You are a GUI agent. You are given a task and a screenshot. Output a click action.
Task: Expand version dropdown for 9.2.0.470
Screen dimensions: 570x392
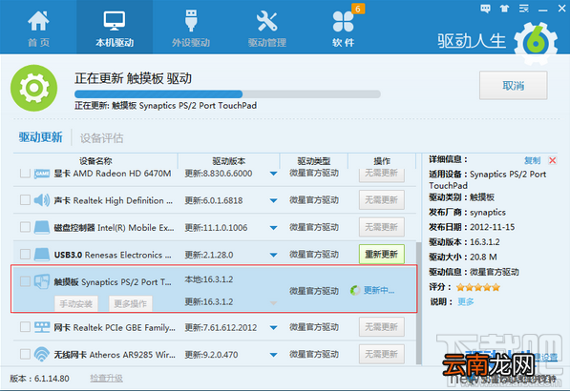[274, 355]
